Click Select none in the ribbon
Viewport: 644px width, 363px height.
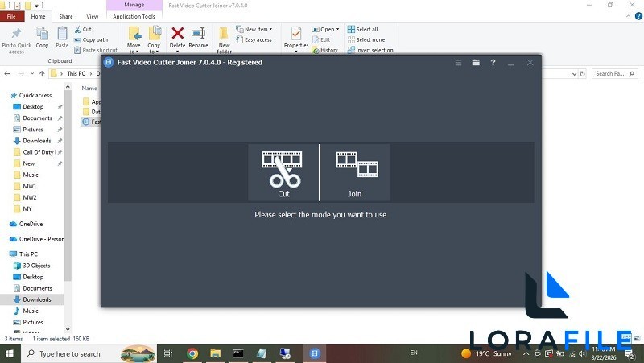pyautogui.click(x=366, y=39)
